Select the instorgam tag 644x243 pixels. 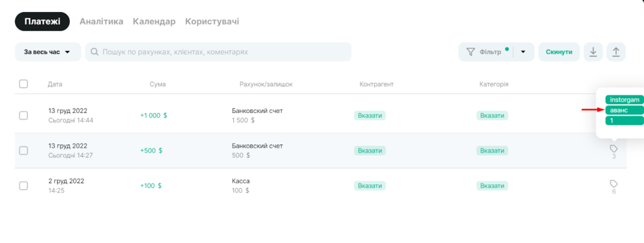pos(625,100)
